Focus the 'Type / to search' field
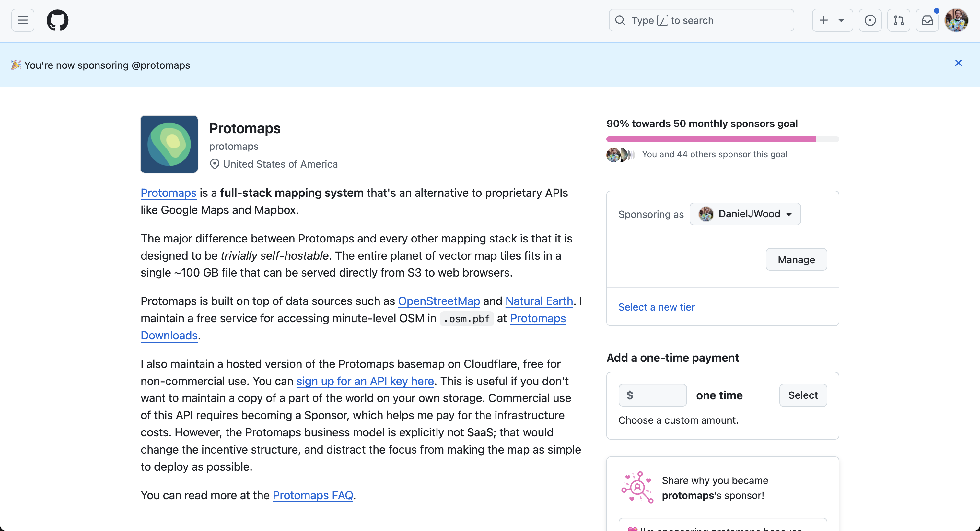Screen dimensions: 980x531 pyautogui.click(x=701, y=20)
